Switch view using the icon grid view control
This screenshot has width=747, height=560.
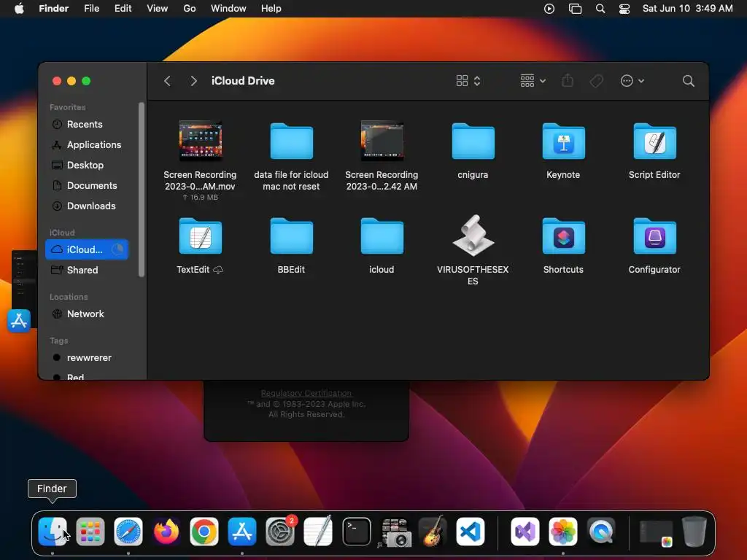[468, 81]
